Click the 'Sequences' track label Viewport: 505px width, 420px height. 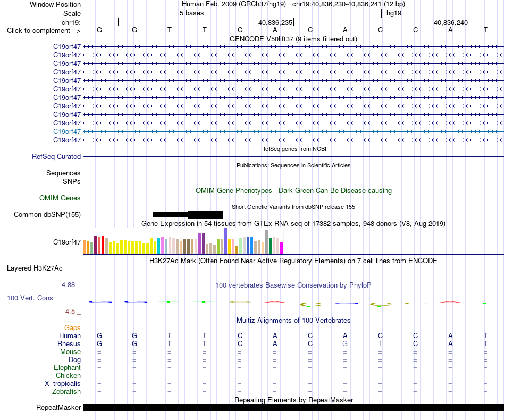click(x=63, y=173)
